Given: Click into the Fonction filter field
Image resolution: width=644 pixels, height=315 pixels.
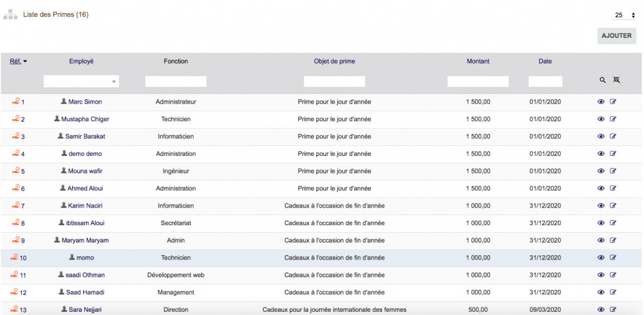Looking at the screenshot, I should click(175, 81).
